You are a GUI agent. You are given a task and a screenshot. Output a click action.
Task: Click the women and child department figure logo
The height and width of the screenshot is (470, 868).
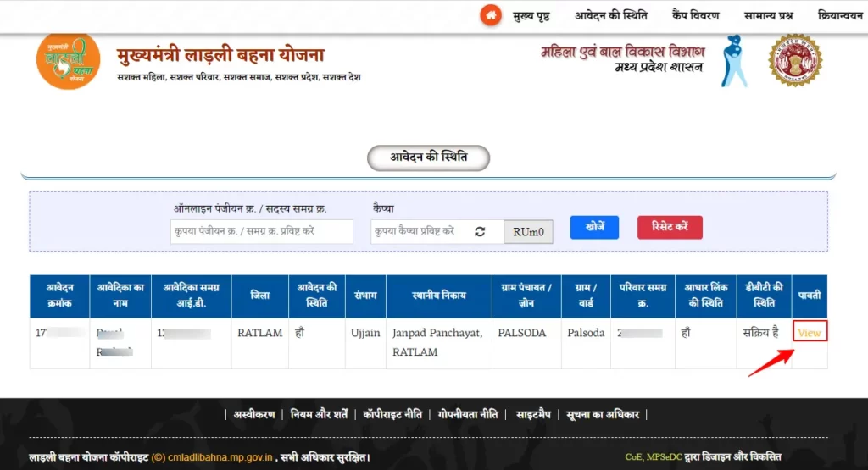pos(735,61)
